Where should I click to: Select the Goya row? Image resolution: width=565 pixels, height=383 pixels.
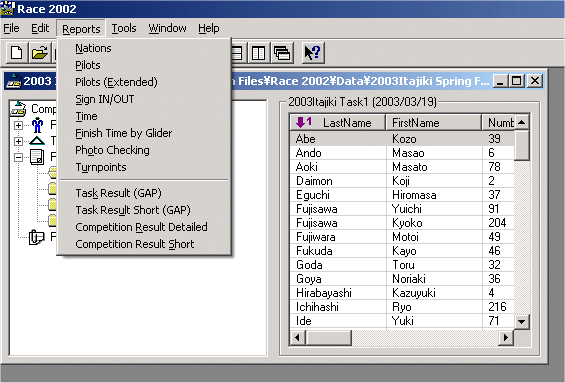pos(402,279)
